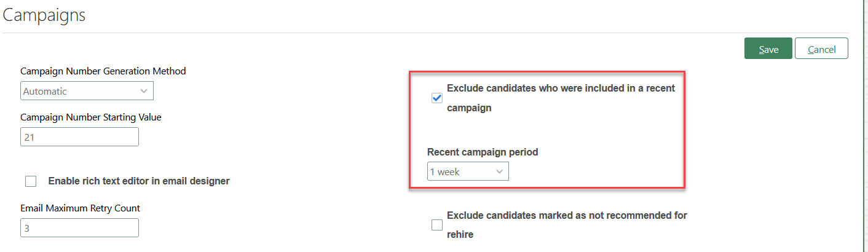Click the Campaign Number Starting Value field
The image size is (868, 252).
(79, 137)
